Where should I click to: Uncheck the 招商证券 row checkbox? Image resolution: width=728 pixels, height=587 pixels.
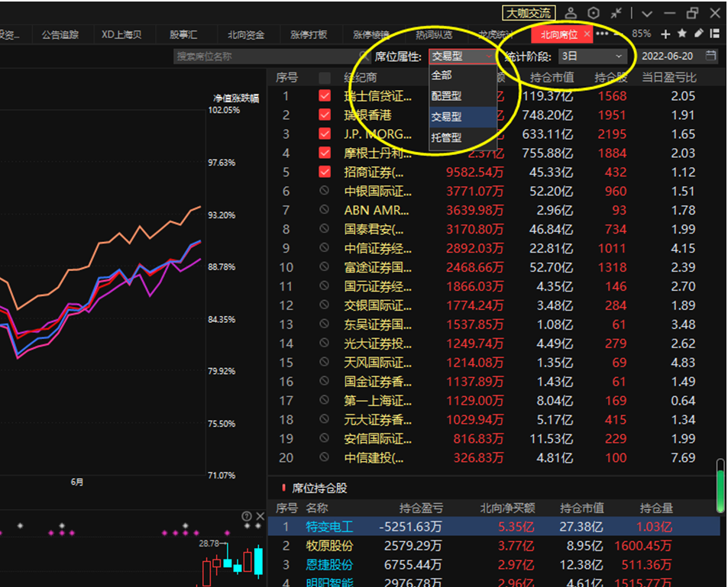(325, 173)
